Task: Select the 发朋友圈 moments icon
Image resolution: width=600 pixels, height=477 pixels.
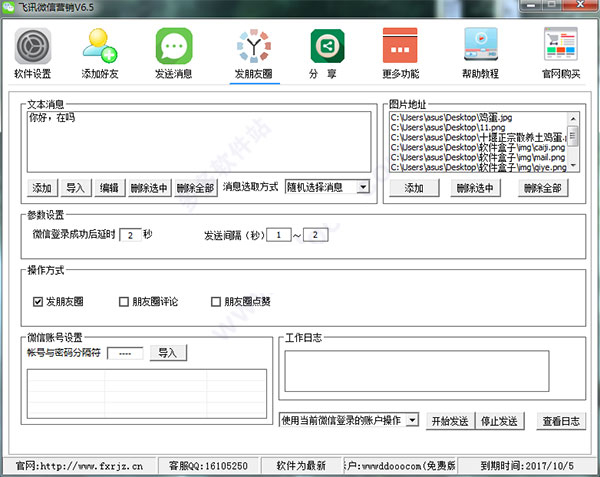Action: [254, 46]
